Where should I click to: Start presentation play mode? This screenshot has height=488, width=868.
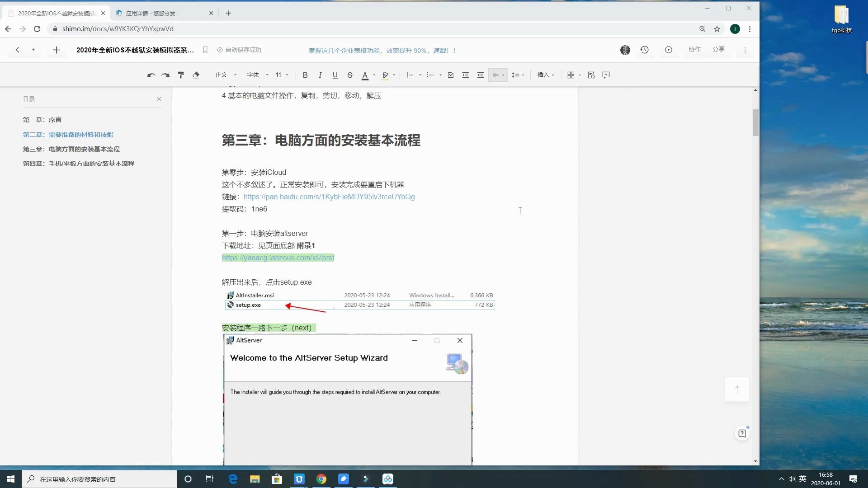[x=669, y=50]
